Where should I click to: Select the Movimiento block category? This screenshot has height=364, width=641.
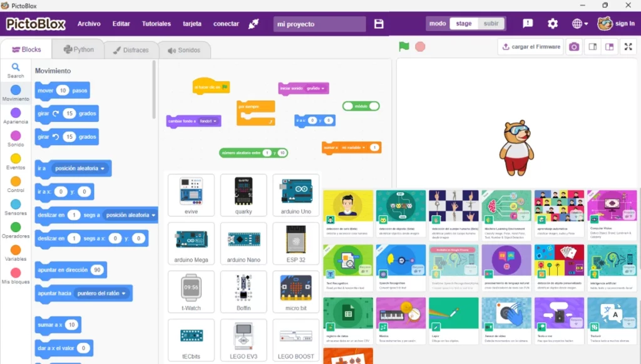coord(16,93)
